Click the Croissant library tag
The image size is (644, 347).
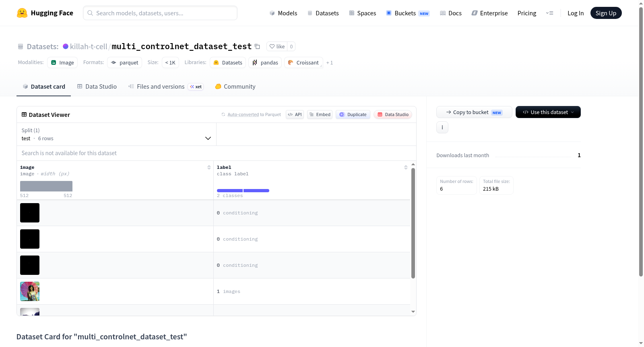coord(303,62)
